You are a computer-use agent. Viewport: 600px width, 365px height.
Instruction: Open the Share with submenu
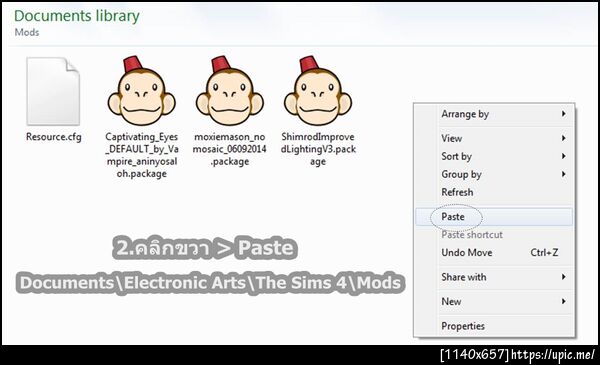494,277
